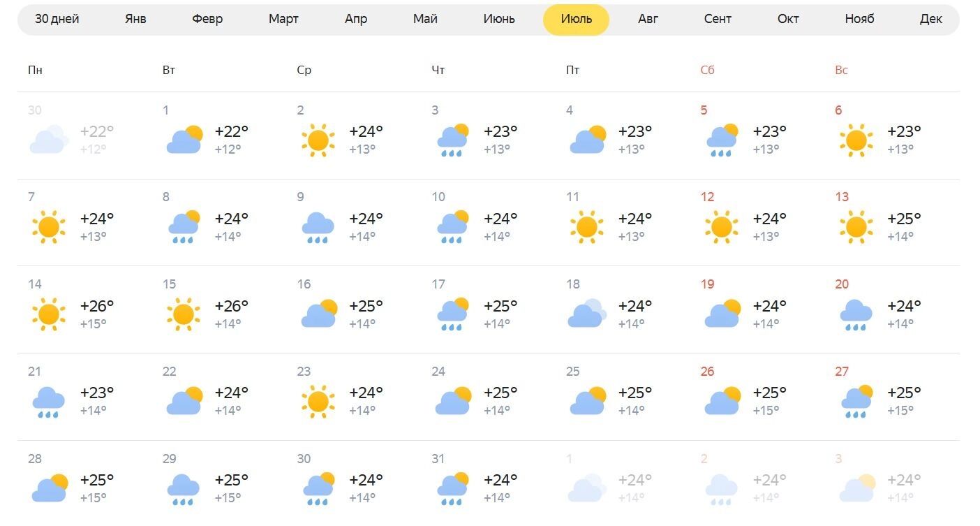Click the rain icon for July 29

pyautogui.click(x=184, y=490)
